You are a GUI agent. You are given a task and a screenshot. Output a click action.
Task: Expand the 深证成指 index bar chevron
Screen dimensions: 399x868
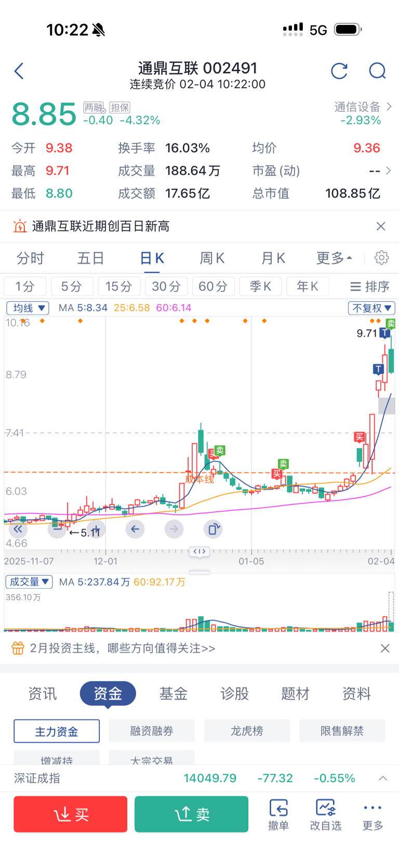(383, 779)
